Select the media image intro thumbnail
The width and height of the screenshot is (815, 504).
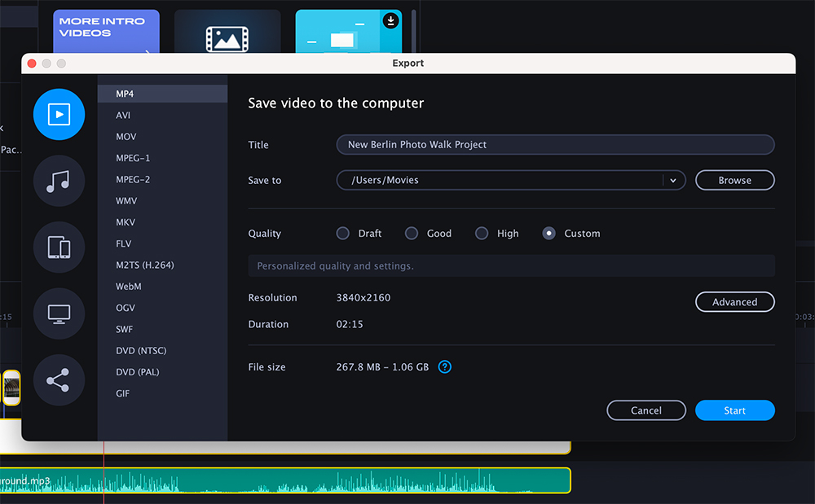pyautogui.click(x=227, y=31)
